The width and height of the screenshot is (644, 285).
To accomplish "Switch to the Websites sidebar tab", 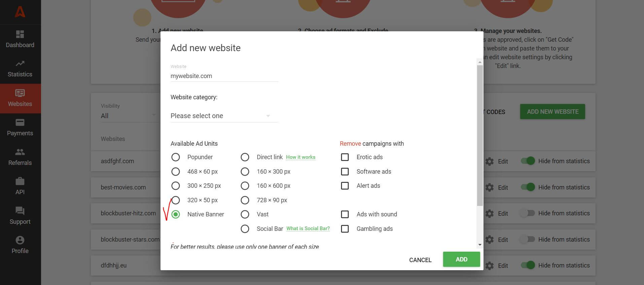I will [x=20, y=98].
